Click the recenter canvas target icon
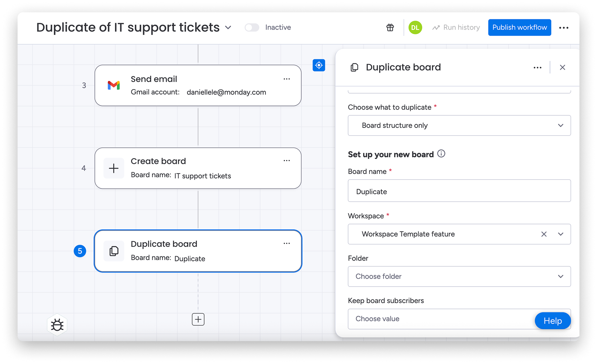This screenshot has width=597, height=364. (319, 65)
